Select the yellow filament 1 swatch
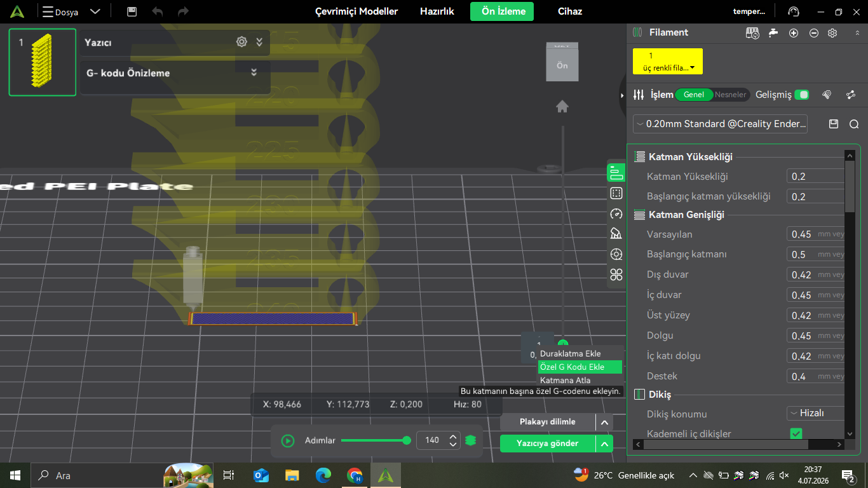The width and height of the screenshot is (868, 488). point(668,62)
